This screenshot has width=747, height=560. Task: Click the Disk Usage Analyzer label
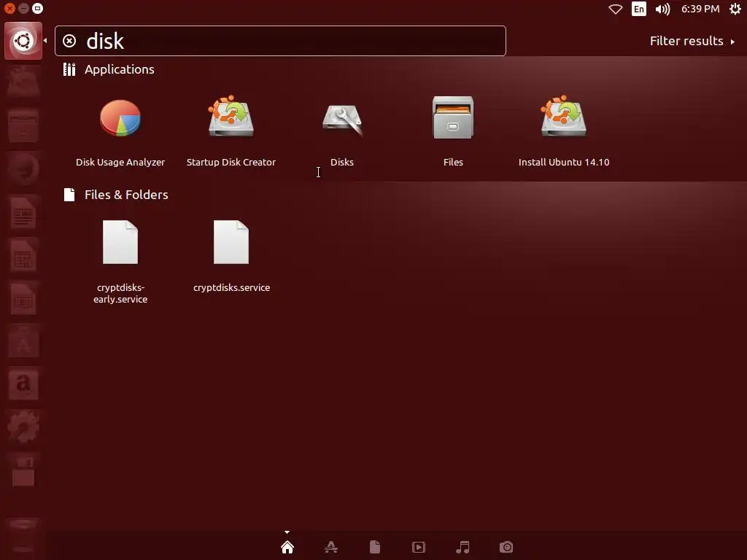(x=120, y=163)
